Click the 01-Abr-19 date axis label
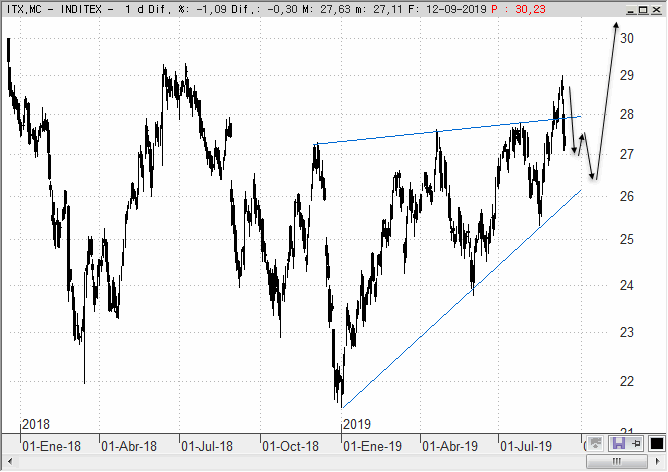Screen dimensions: 668x472 [450, 446]
